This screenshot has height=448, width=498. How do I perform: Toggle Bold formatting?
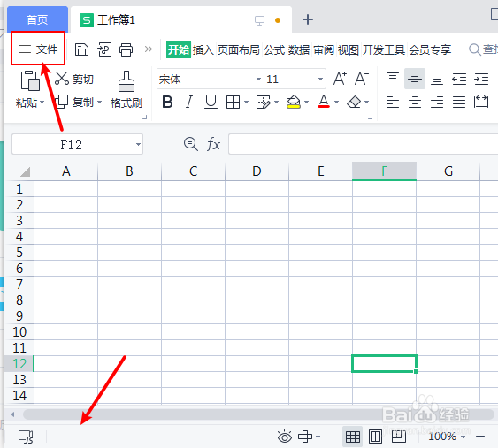pos(167,103)
